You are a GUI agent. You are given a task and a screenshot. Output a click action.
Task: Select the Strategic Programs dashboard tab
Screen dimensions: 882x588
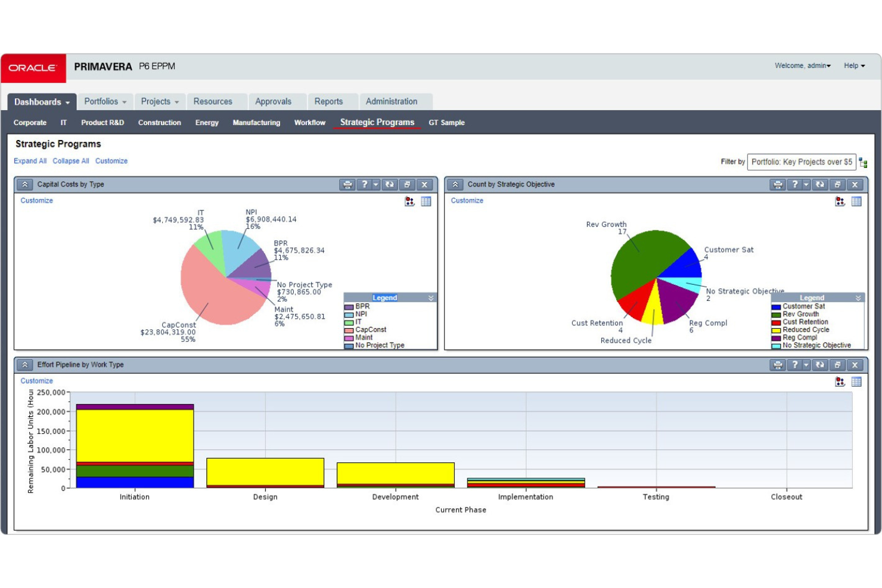pyautogui.click(x=377, y=123)
